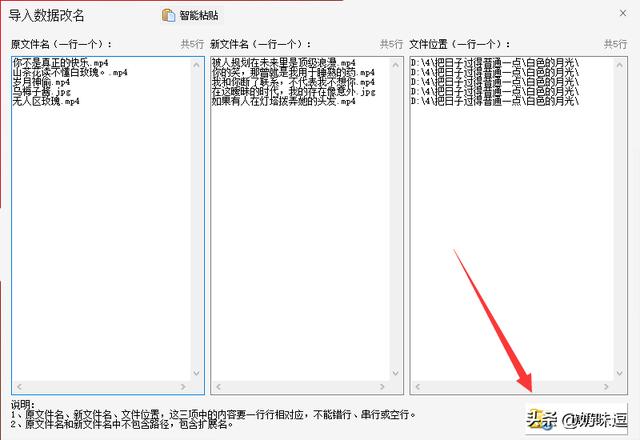Click the 文件位置（一行一个） label
Screen dimensions: 640x440
[x=460, y=44]
